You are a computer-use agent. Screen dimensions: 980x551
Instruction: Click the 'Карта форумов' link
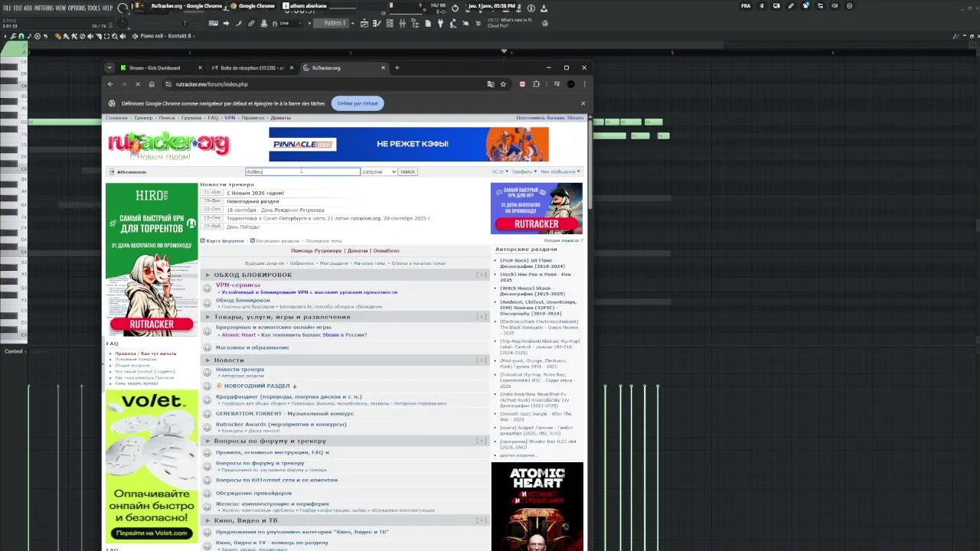224,241
